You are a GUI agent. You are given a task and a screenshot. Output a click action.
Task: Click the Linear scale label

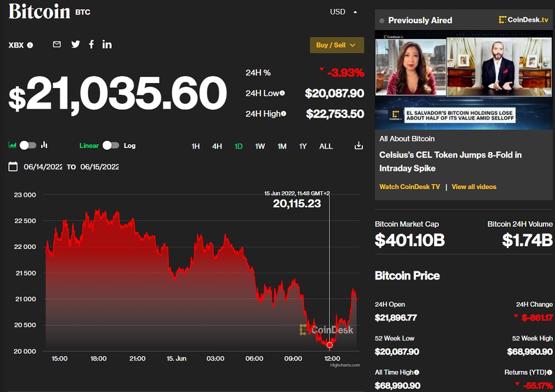89,146
